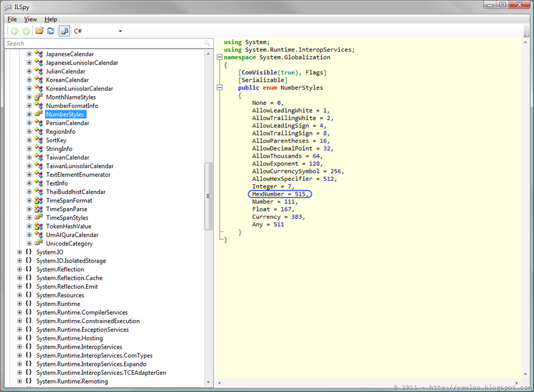Viewport: 534px width, 392px height.
Task: Click ComVisible attribute link in code
Action: point(259,72)
